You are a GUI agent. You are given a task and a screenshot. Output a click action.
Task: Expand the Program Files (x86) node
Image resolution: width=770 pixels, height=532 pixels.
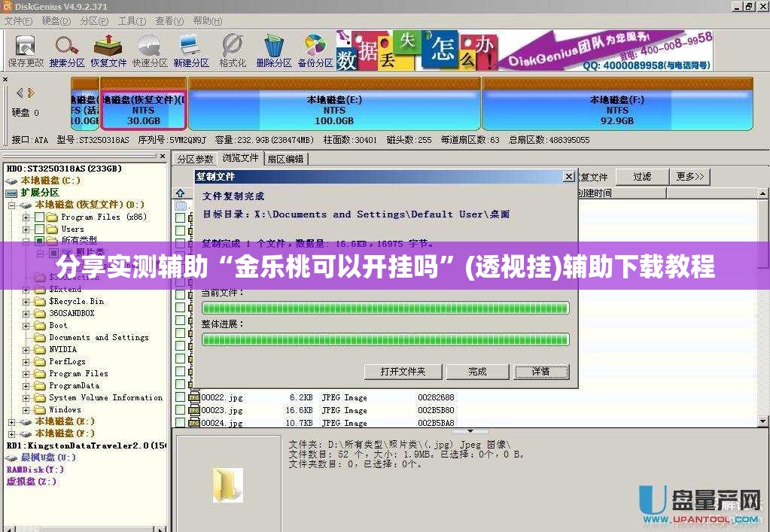click(x=26, y=217)
